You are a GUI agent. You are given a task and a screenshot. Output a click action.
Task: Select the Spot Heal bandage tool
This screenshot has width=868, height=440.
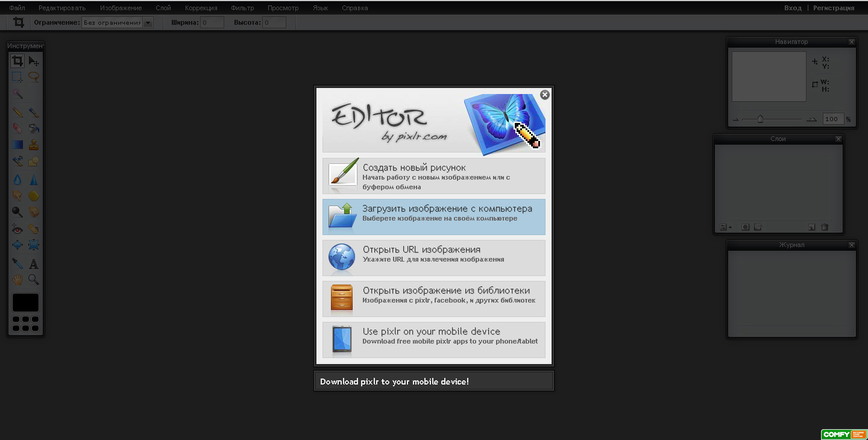pos(34,229)
